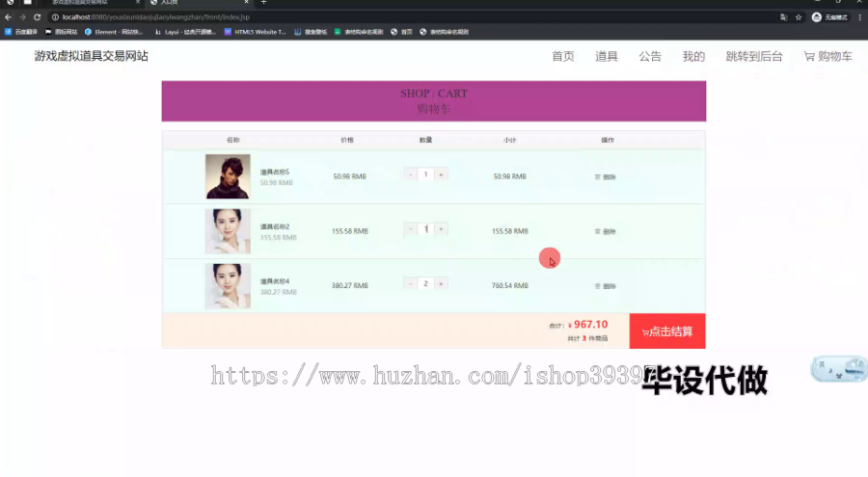Decrease quantity for 道具名称5
868x477 pixels.
tap(411, 174)
